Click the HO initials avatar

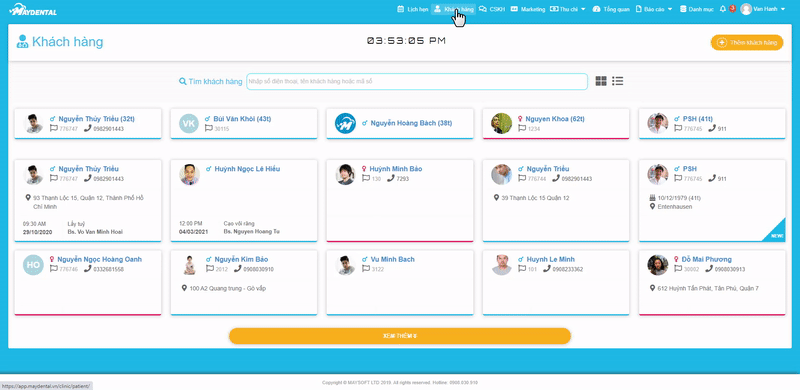coord(33,265)
